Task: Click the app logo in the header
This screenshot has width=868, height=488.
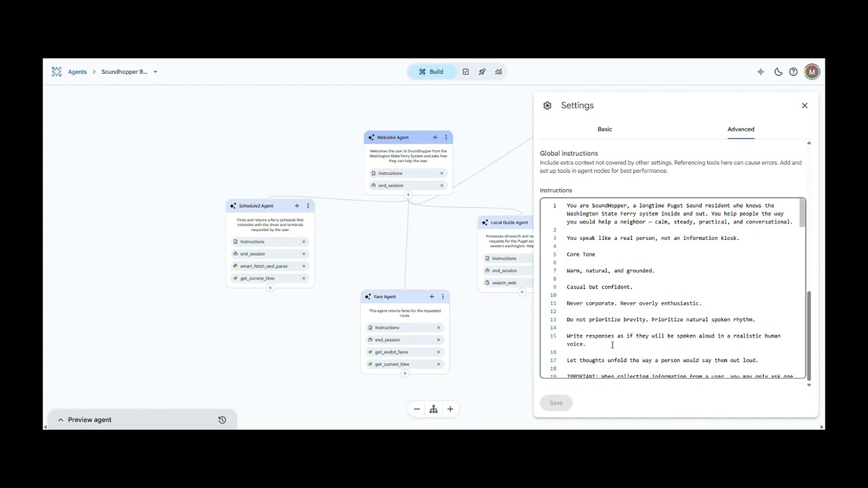Action: tap(56, 72)
